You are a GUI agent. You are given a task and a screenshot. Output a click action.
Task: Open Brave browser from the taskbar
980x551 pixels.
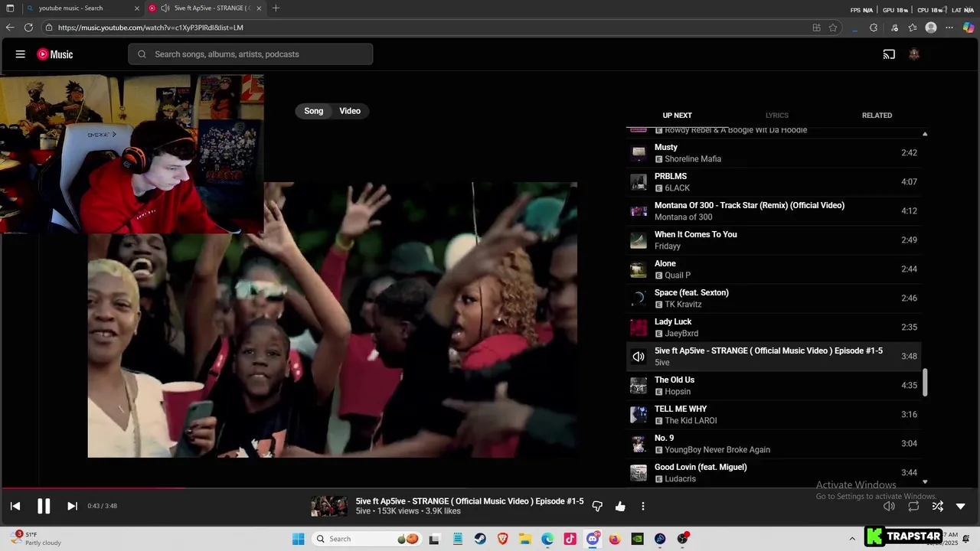point(502,539)
